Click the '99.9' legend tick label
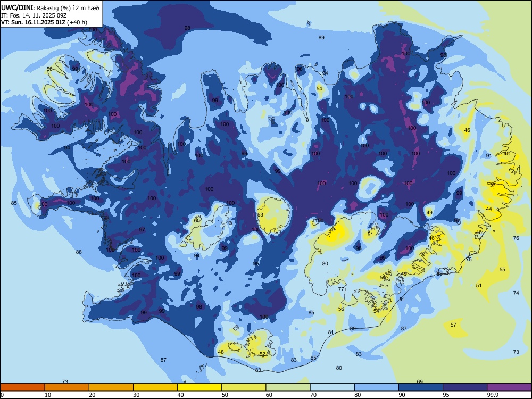Viewport: 532px width, 399px height. (493, 395)
